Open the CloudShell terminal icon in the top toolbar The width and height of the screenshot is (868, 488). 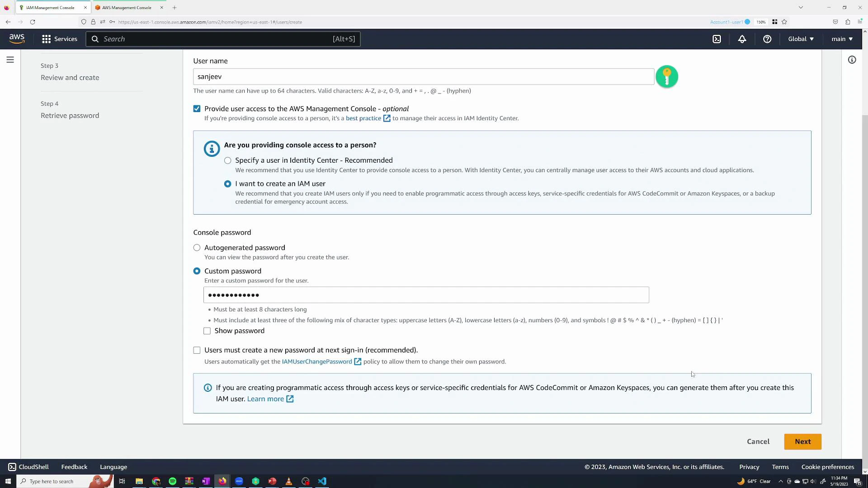pos(717,39)
